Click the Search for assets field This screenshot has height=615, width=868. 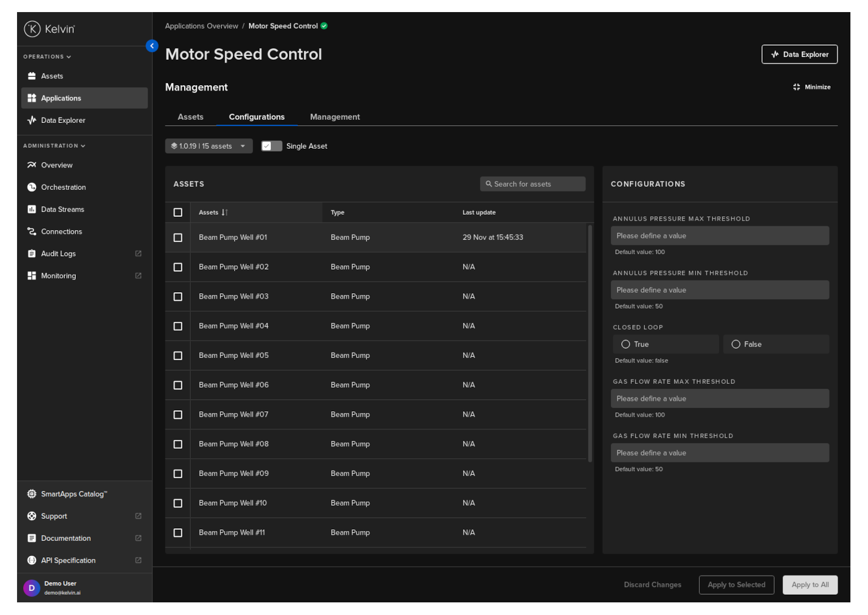tap(532, 184)
